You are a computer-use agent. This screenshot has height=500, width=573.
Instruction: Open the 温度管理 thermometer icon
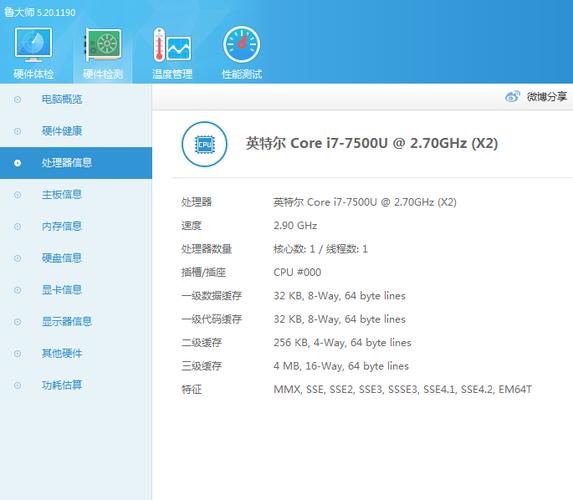click(x=172, y=45)
